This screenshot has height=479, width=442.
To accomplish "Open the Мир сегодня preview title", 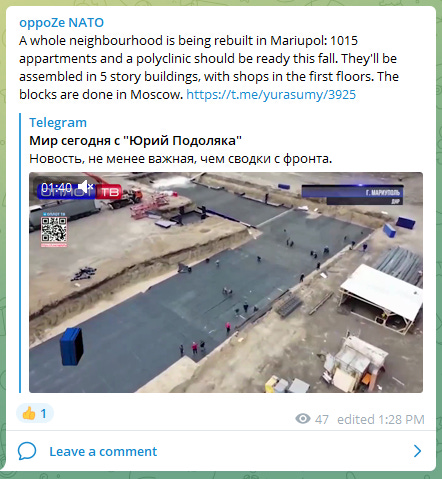I will coord(135,141).
